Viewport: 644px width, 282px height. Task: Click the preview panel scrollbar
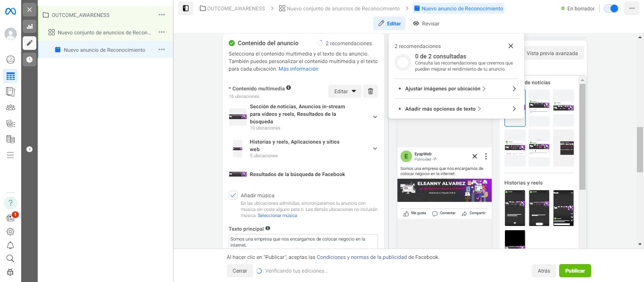[x=582, y=137]
